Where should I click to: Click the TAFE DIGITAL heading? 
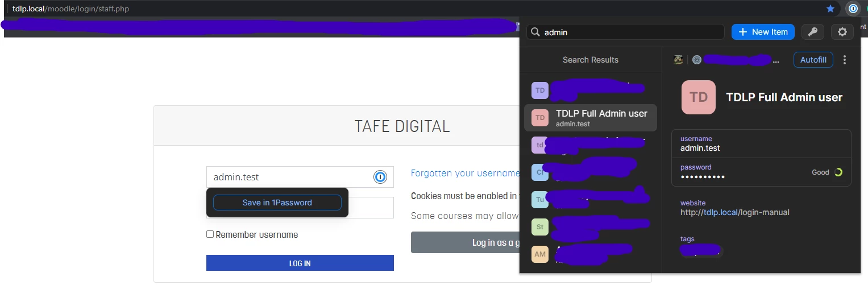(402, 126)
